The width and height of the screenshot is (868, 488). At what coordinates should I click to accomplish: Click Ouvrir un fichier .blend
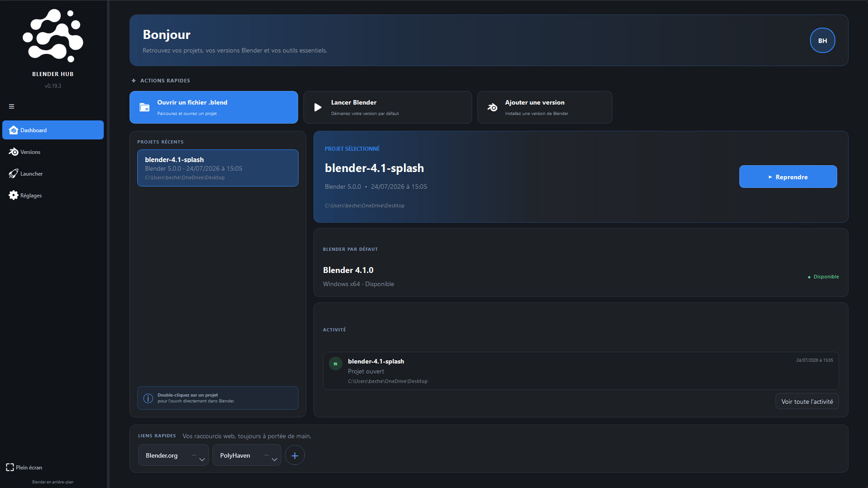[214, 107]
